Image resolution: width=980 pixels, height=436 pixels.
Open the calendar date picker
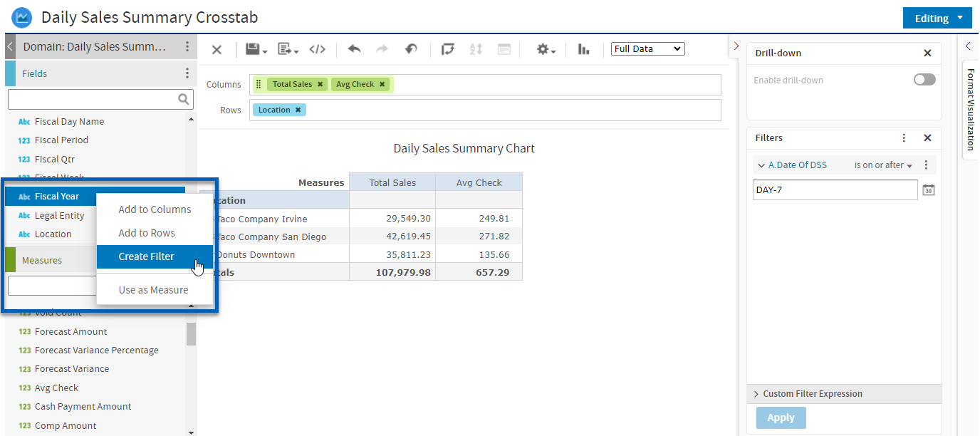coord(928,190)
